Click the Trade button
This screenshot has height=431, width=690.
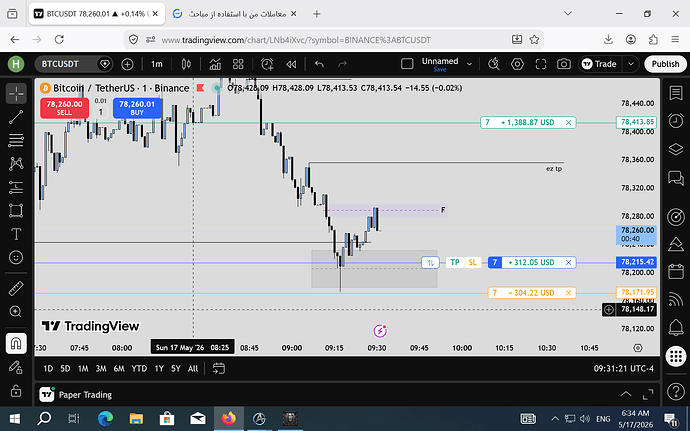tap(599, 64)
